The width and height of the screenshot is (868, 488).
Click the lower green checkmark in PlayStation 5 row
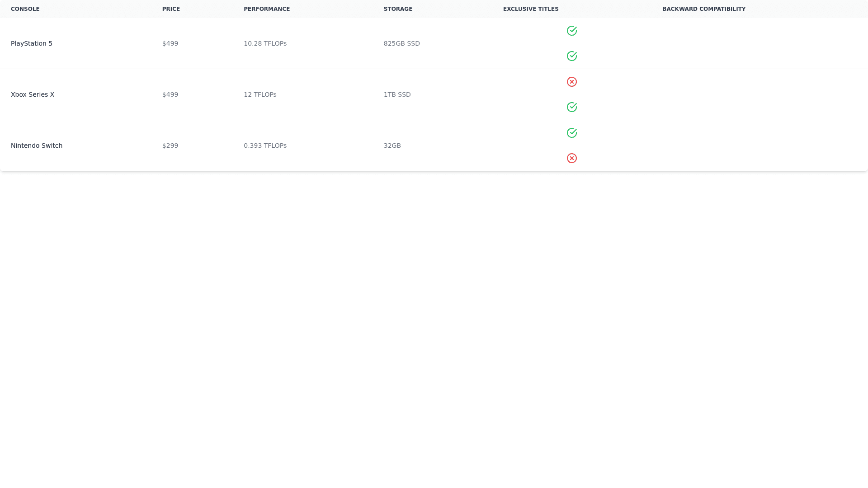coord(571,56)
